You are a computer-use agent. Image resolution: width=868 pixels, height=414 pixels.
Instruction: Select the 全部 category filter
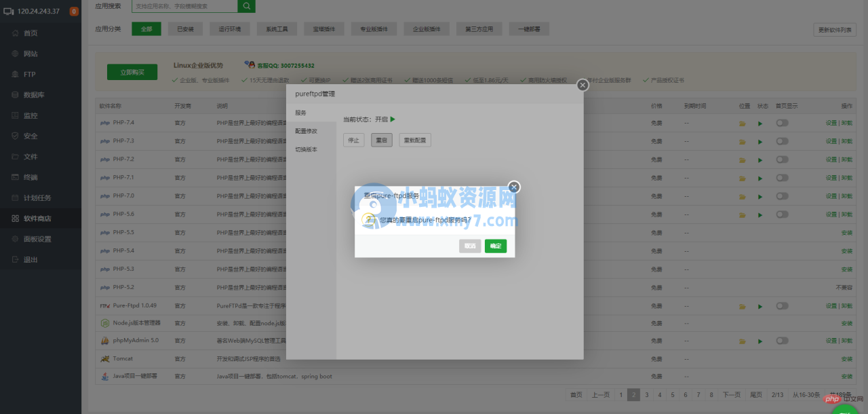[146, 29]
